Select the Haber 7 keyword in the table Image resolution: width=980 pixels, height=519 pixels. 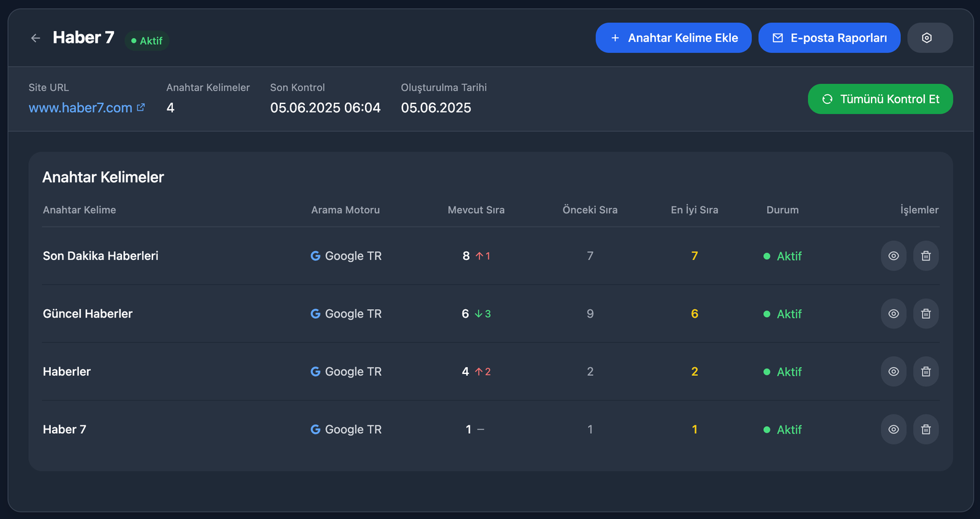point(64,430)
